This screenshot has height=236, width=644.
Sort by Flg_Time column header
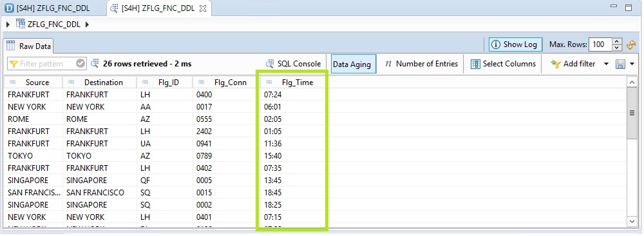point(293,83)
